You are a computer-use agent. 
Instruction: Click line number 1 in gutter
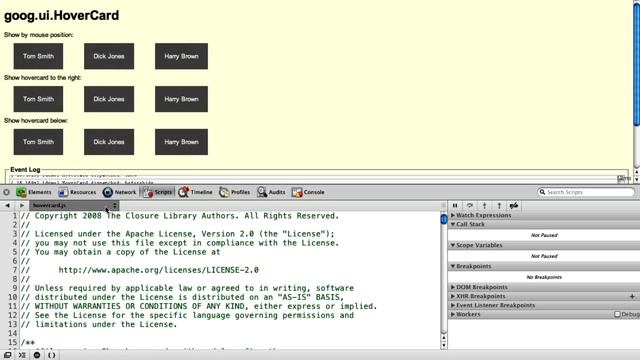coord(15,216)
